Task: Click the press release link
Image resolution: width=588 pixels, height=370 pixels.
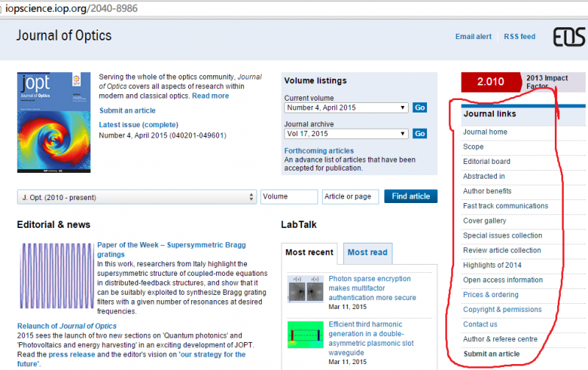Action: pyautogui.click(x=71, y=355)
